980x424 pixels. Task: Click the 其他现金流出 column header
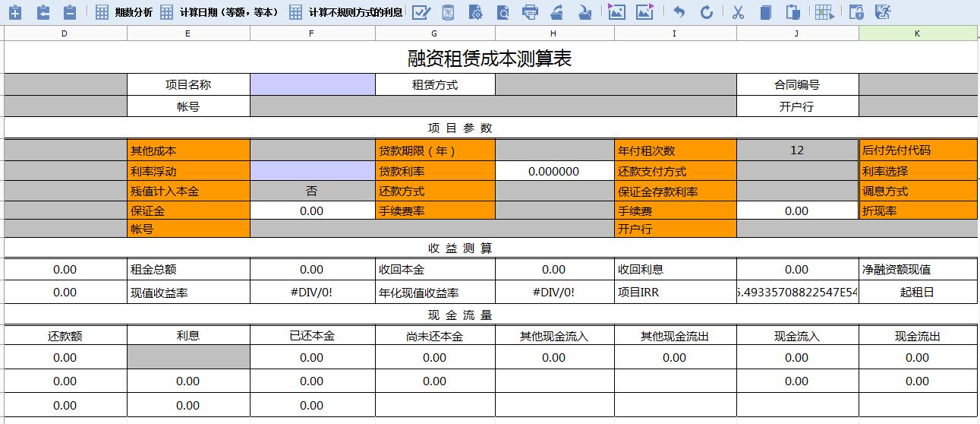coord(675,336)
